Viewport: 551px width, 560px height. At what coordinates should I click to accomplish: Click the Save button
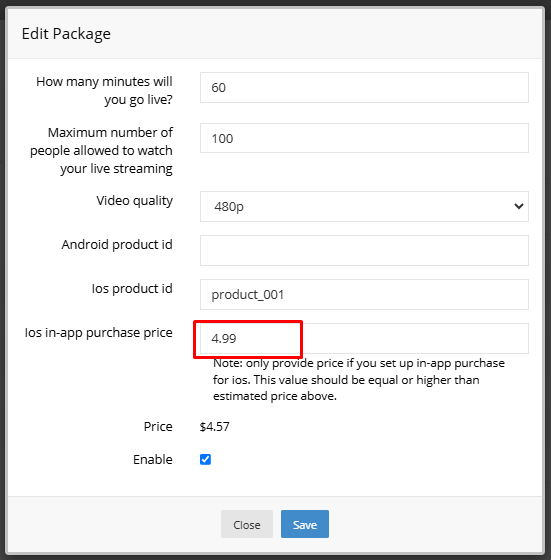pyautogui.click(x=305, y=524)
